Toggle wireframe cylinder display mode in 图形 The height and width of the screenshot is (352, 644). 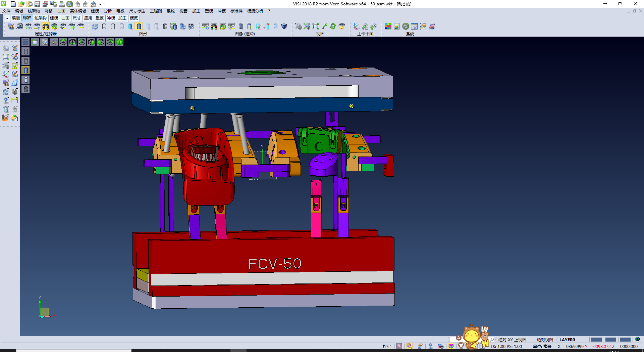104,26
